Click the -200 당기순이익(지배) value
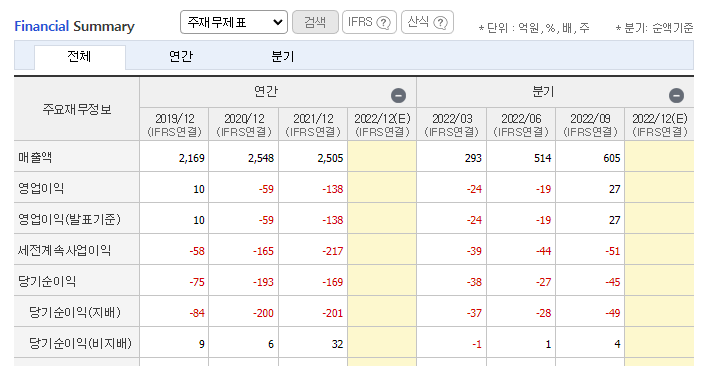712x366 pixels. pos(263,313)
